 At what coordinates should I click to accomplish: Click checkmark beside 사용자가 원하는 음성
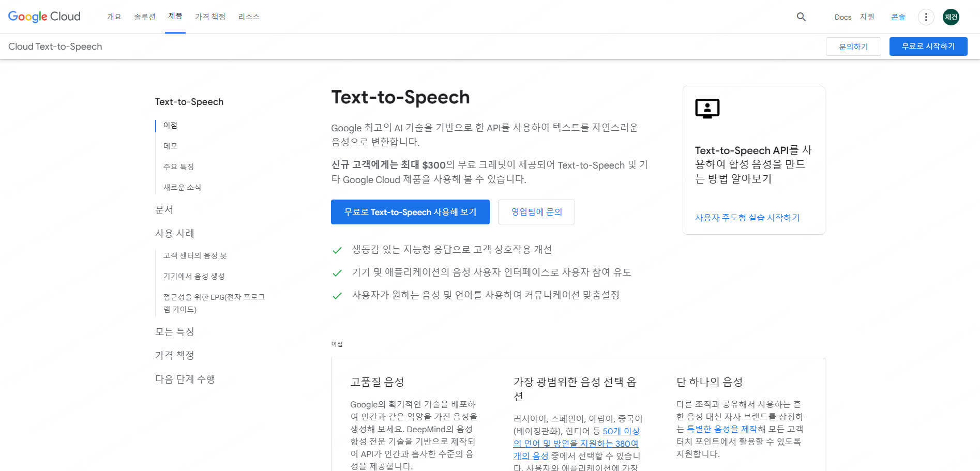(337, 296)
